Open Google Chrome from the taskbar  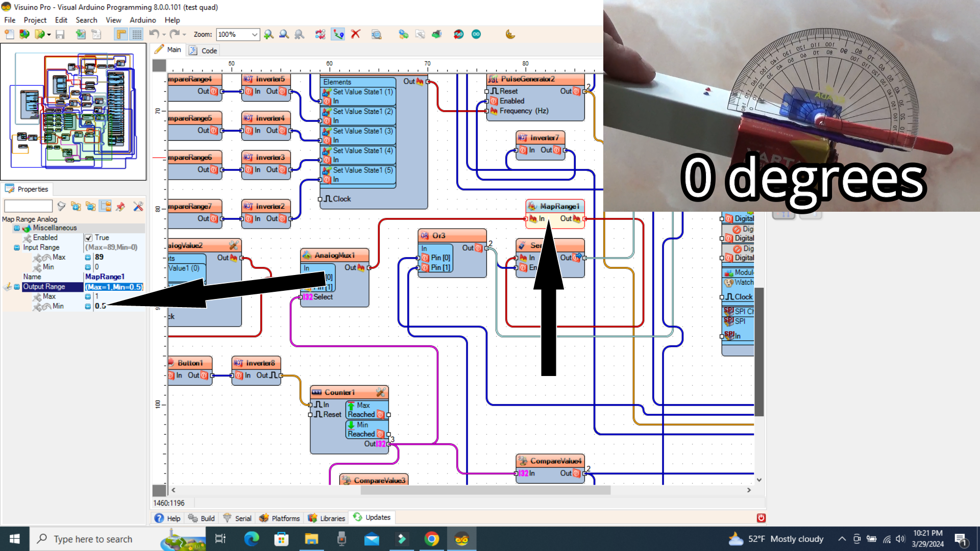point(432,539)
